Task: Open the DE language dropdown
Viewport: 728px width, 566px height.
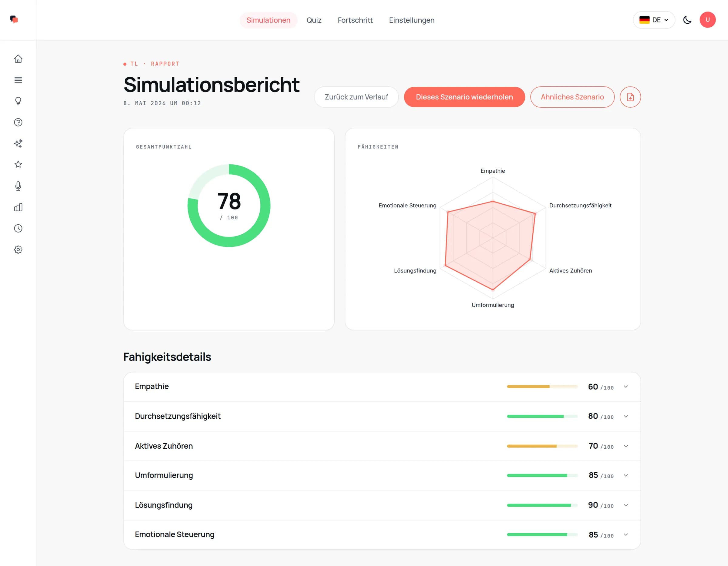Action: pyautogui.click(x=654, y=20)
